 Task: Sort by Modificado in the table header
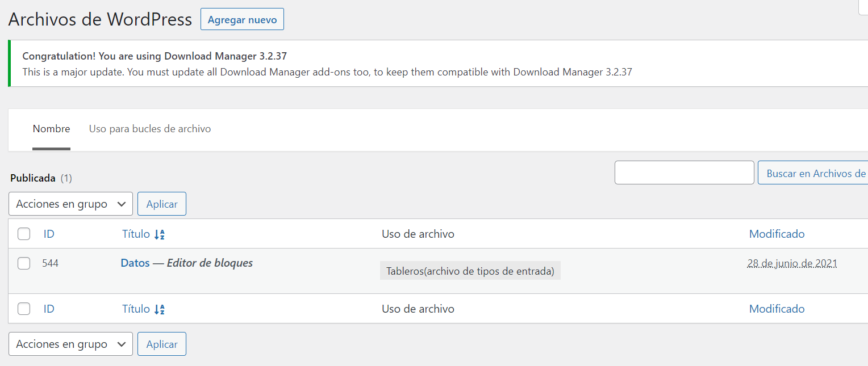(x=777, y=234)
